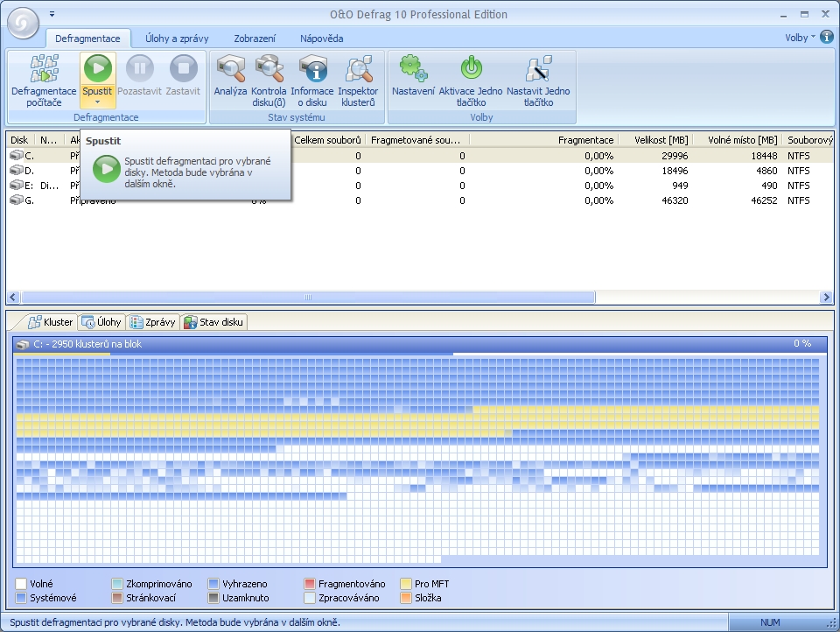
Task: Switch to the Kluster bottom tab
Action: coord(51,322)
